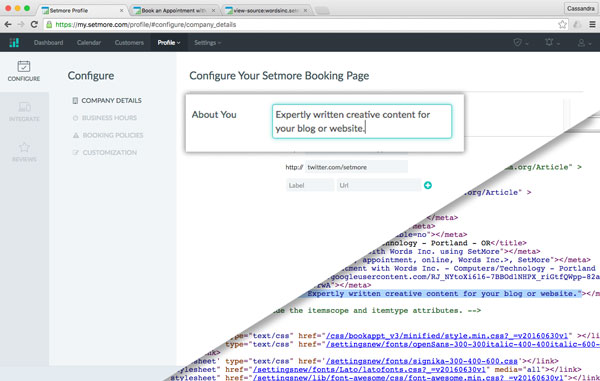Click the browser forward arrow
Image resolution: width=600 pixels, height=381 pixels.
click(21, 24)
